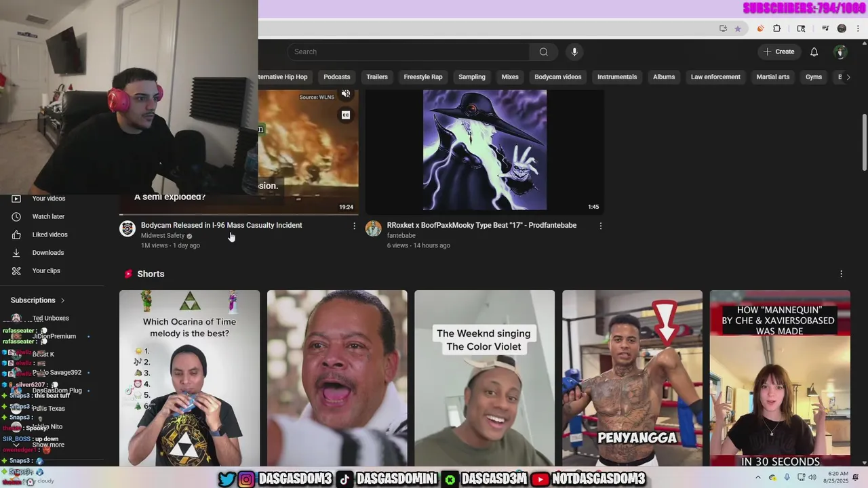Viewport: 868px width, 488px height.
Task: Open Liked videos in the sidebar
Action: (x=49, y=235)
